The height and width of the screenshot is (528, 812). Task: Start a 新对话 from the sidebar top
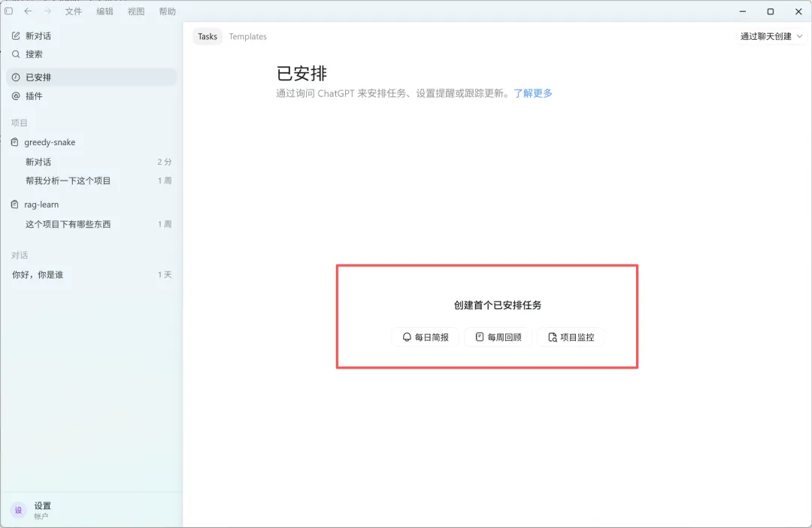91,36
